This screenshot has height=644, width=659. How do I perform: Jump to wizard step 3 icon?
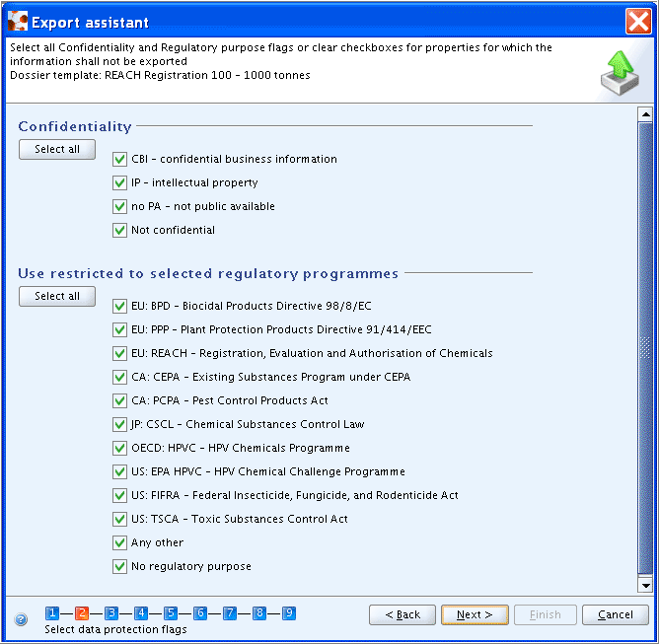pos(111,613)
